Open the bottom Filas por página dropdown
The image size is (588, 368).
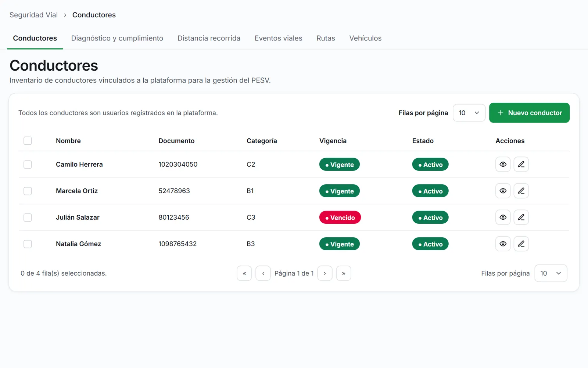(x=551, y=273)
